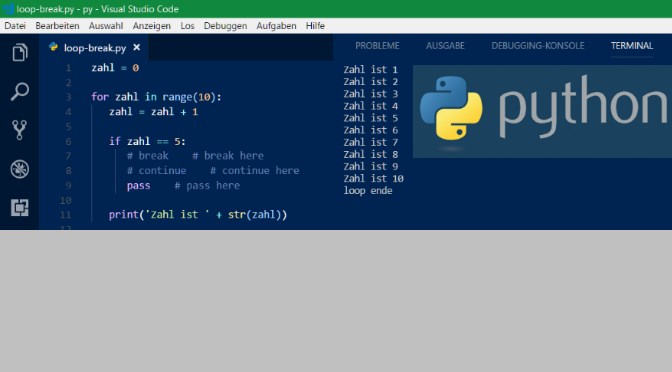The height and width of the screenshot is (372, 672).
Task: Click the 'pass' keyword in the editor
Action: point(138,186)
